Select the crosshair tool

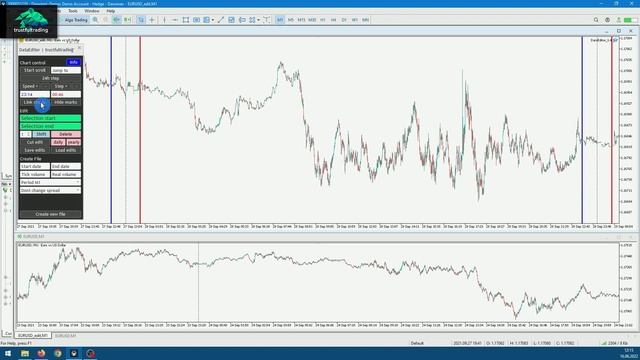click(x=152, y=20)
